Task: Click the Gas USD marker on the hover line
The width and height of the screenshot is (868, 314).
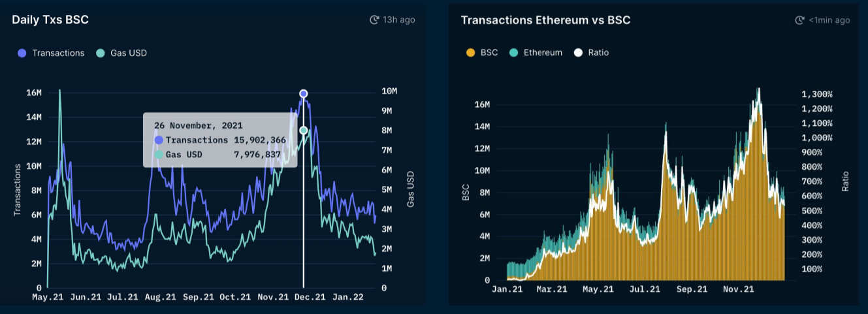Action: pos(304,131)
